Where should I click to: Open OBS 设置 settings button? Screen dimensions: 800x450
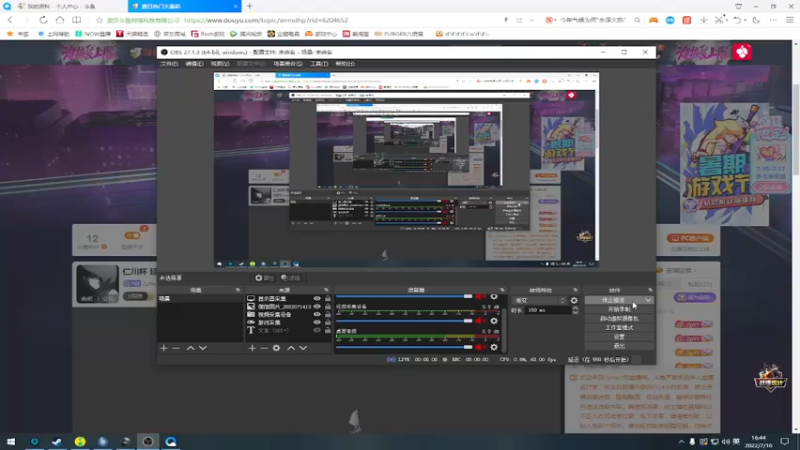tap(619, 337)
